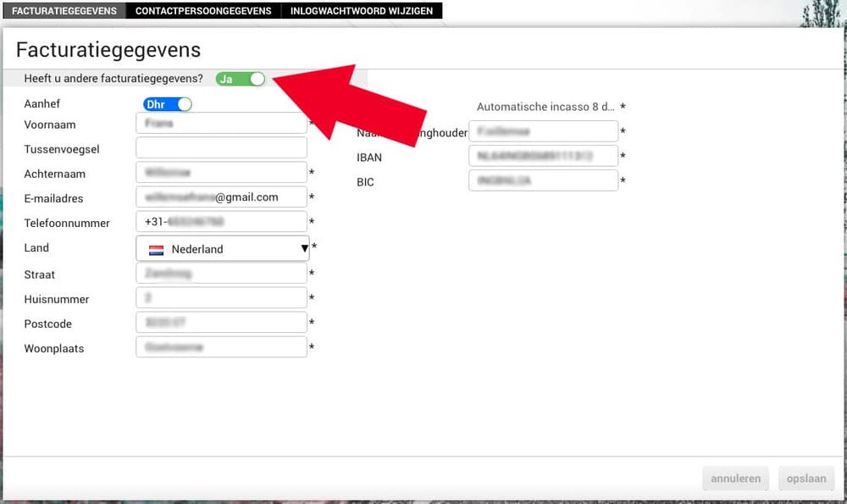Viewport: 847px width, 504px height.
Task: Click the Voornaam input field
Action: tap(221, 123)
